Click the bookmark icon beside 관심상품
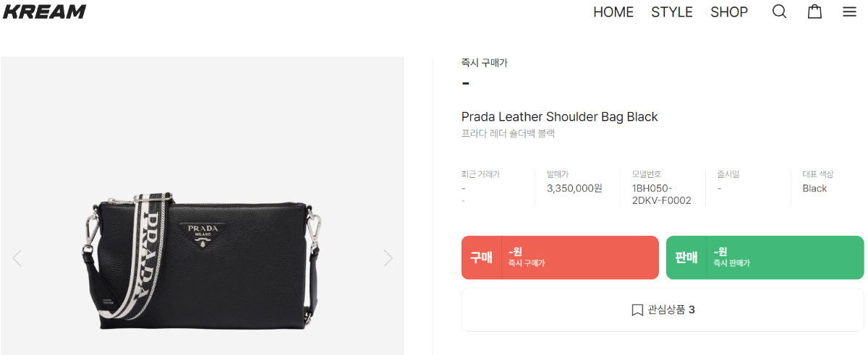 (x=637, y=310)
